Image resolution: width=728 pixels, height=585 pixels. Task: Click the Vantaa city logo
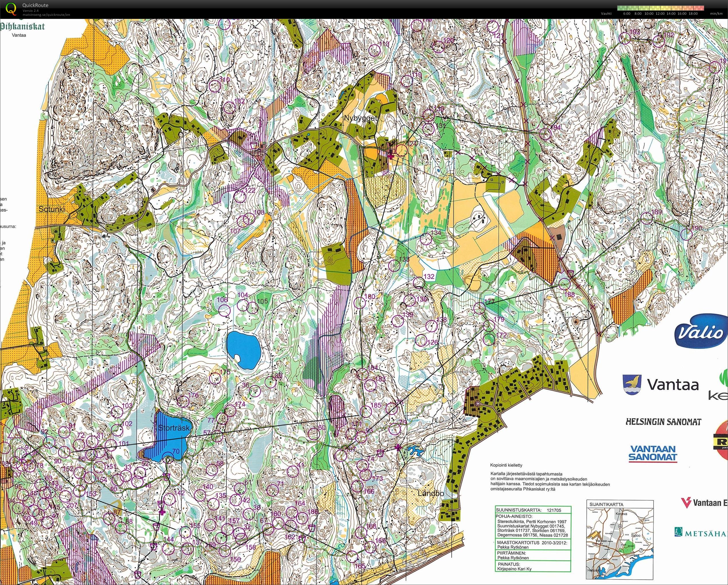point(661,384)
